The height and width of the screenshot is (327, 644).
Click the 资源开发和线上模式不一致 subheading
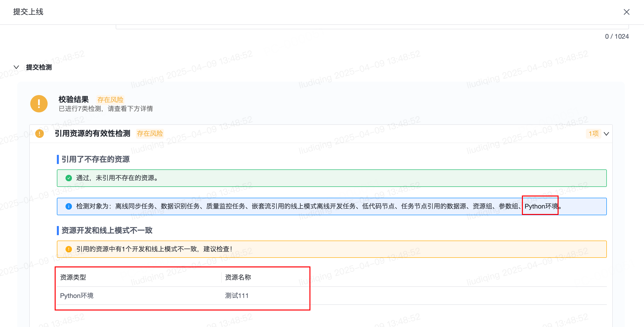coord(107,230)
